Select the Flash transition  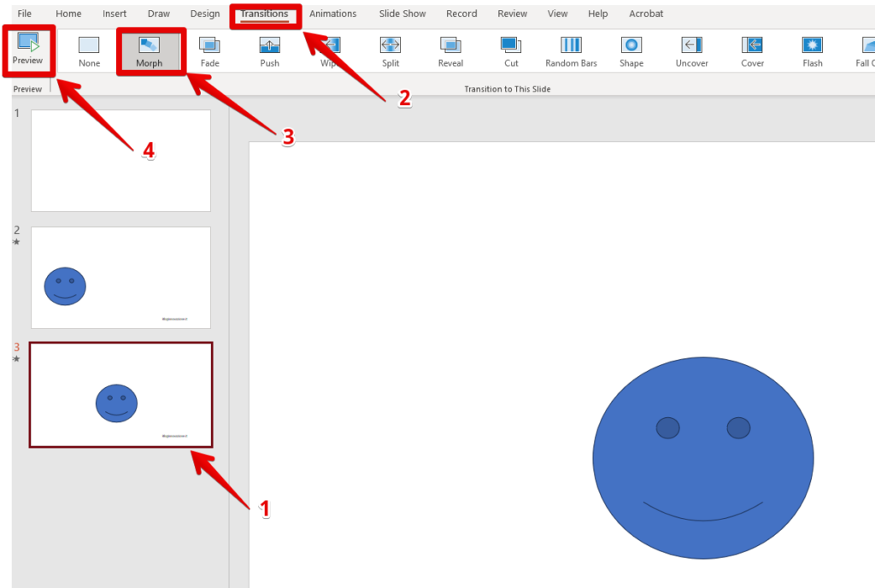[x=813, y=50]
